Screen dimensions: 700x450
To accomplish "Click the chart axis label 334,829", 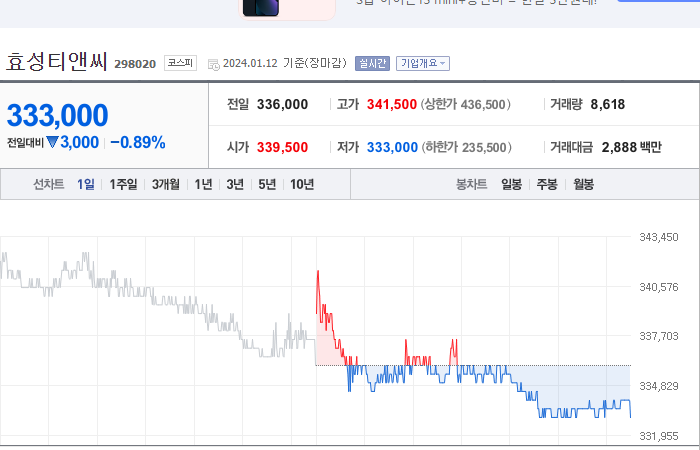I will (x=659, y=386).
